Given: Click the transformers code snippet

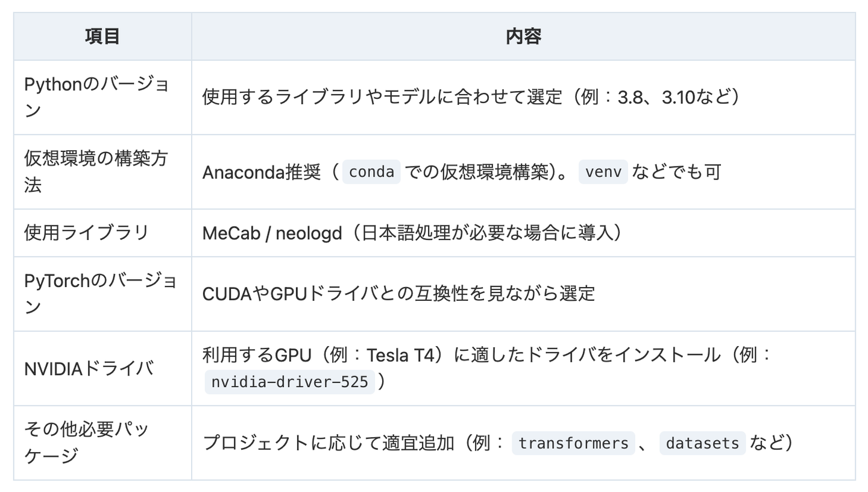Looking at the screenshot, I should pos(573,444).
